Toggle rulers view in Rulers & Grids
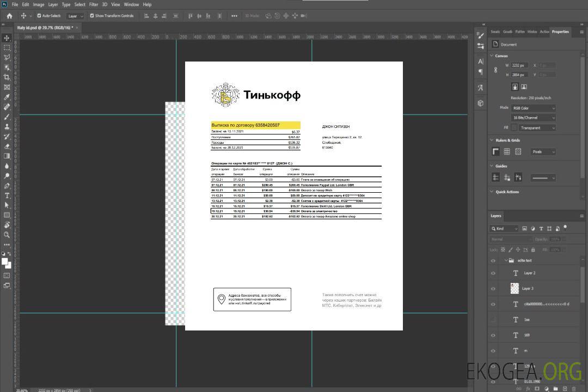Viewport: 588px width, 392px height. [495, 151]
